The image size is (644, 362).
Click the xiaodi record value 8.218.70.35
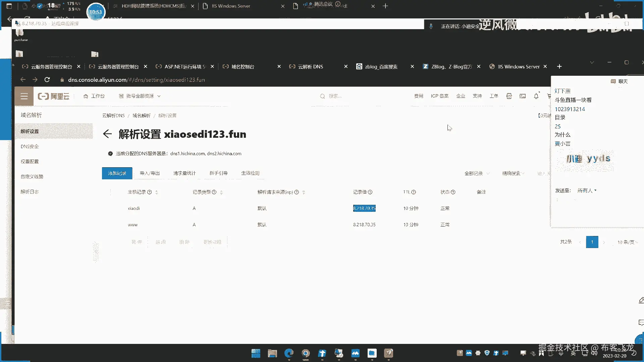pos(364,208)
